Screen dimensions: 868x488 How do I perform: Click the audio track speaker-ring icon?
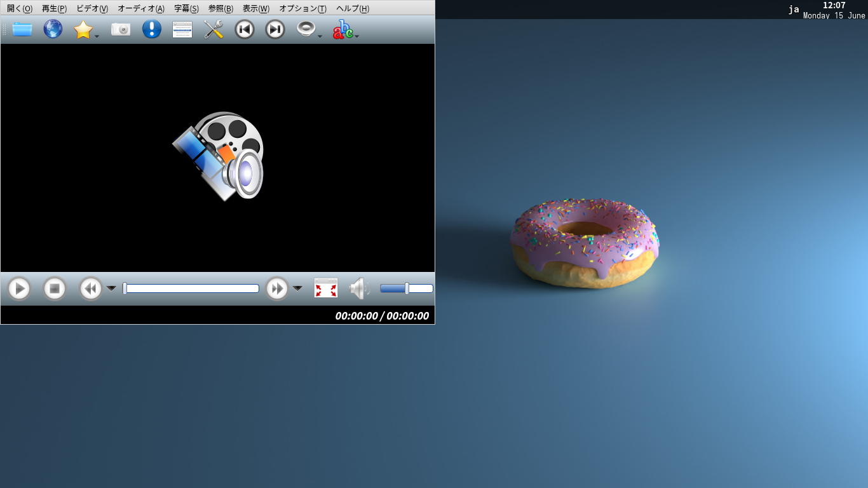[x=306, y=29]
